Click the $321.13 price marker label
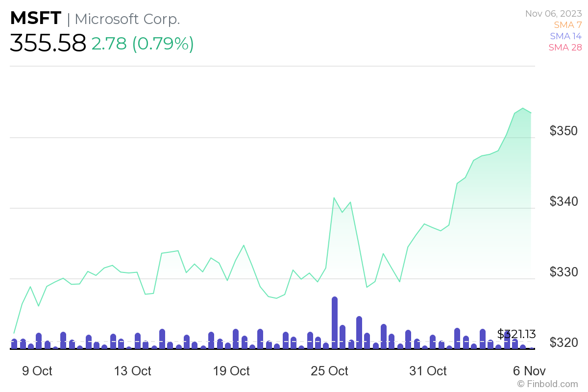The height and width of the screenshot is (392, 588). pos(516,334)
